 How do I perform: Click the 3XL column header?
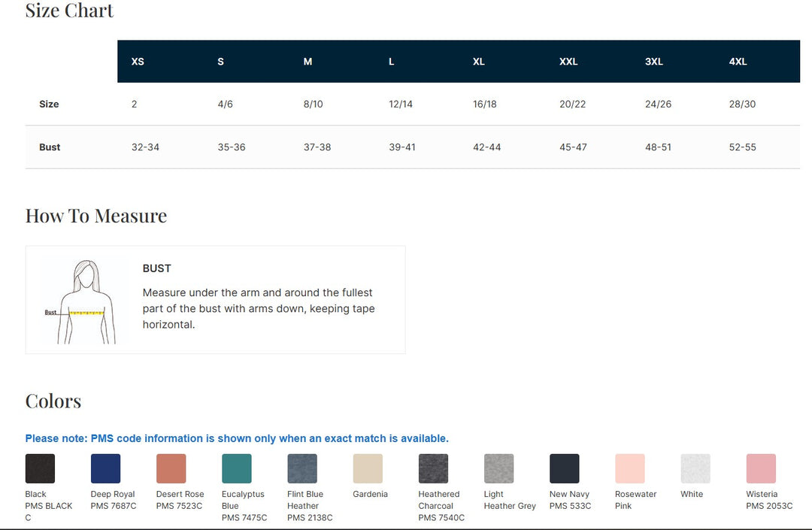[654, 62]
